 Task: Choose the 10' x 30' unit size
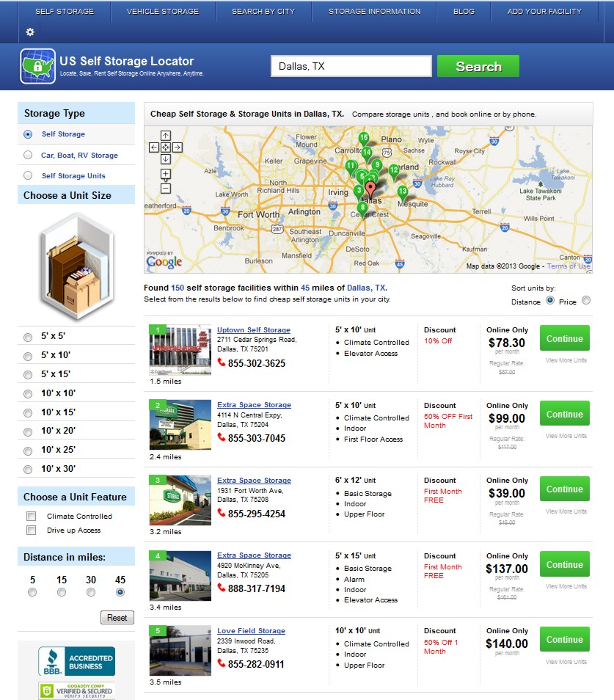point(28,469)
